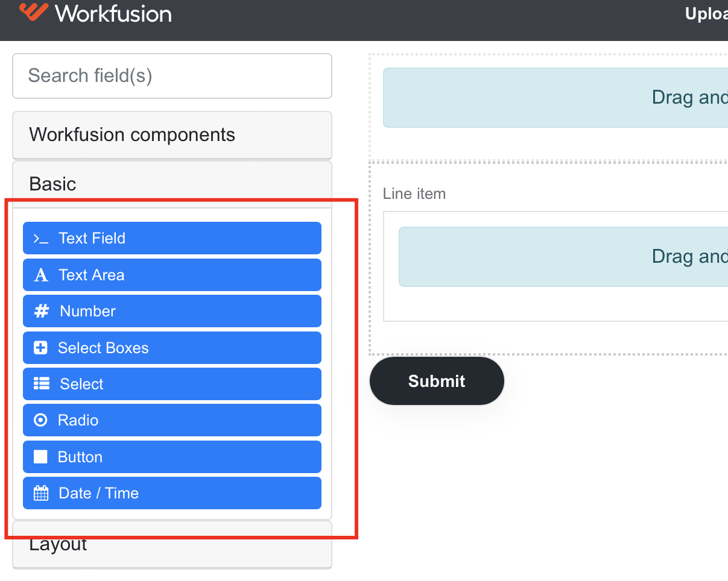Click the Submit button
This screenshot has width=728, height=581.
click(x=437, y=381)
